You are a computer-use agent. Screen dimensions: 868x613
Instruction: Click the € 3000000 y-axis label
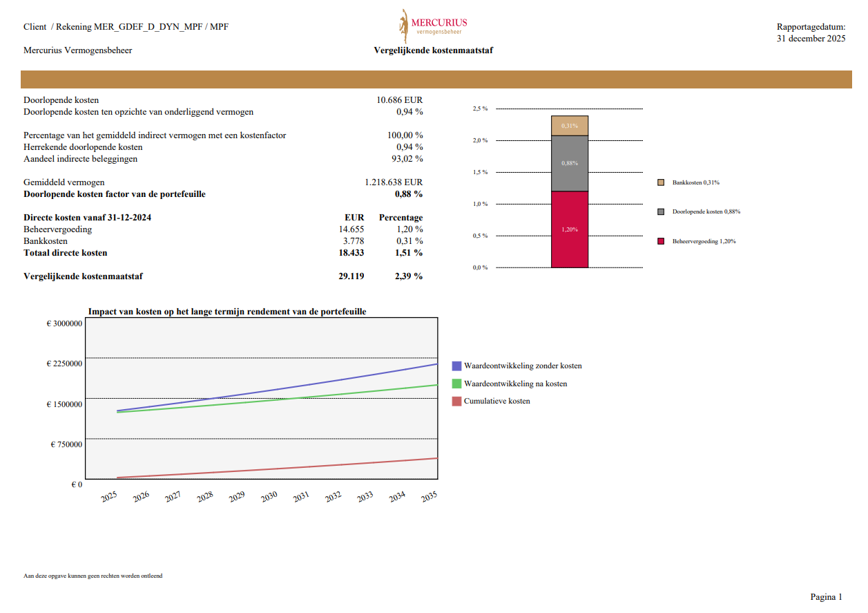tap(64, 323)
